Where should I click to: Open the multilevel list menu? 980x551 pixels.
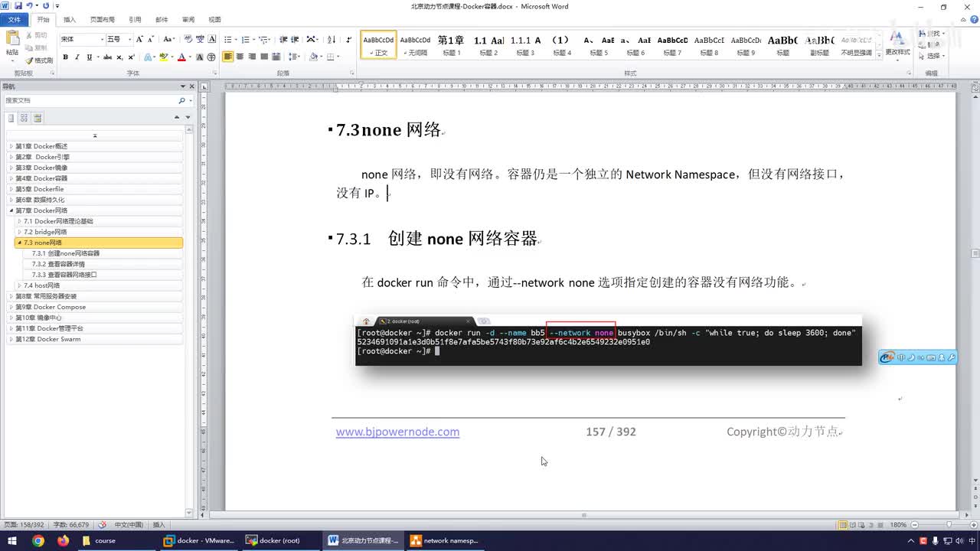click(263, 39)
